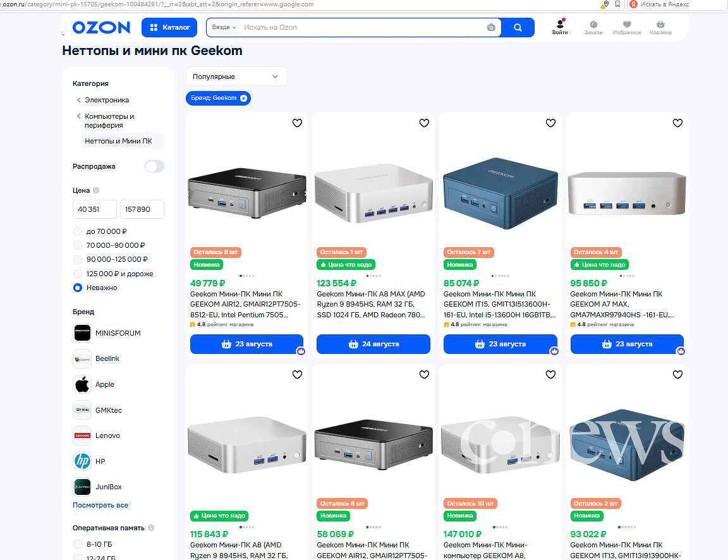Image resolution: width=728 pixels, height=560 pixels.
Task: Select HP brand logo
Action: point(82,461)
